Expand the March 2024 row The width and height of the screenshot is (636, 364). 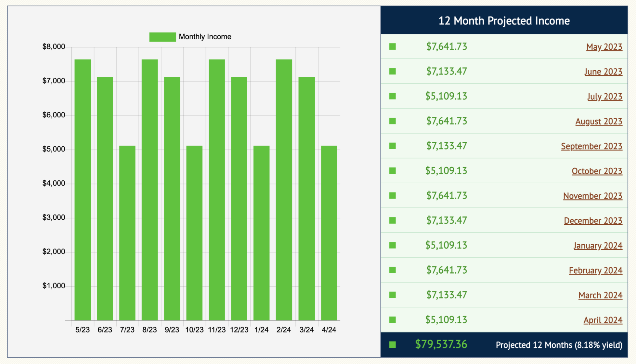600,295
